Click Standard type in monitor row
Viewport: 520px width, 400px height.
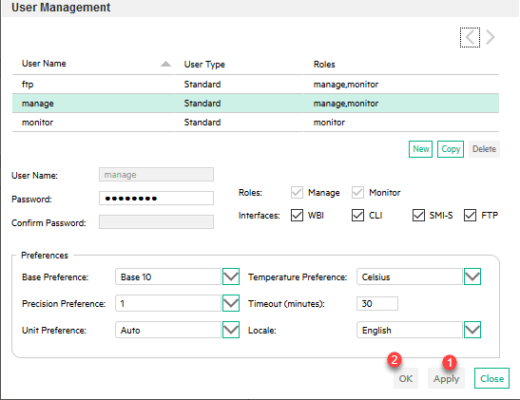202,122
